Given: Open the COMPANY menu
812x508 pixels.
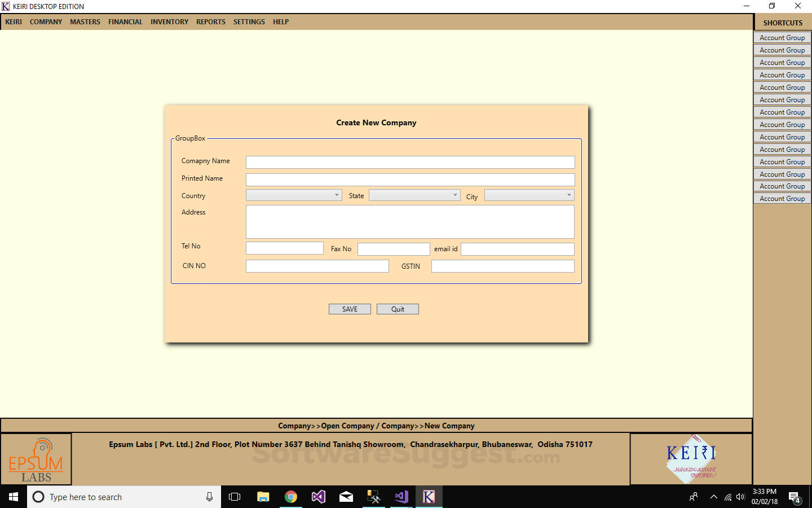Looking at the screenshot, I should [46, 21].
